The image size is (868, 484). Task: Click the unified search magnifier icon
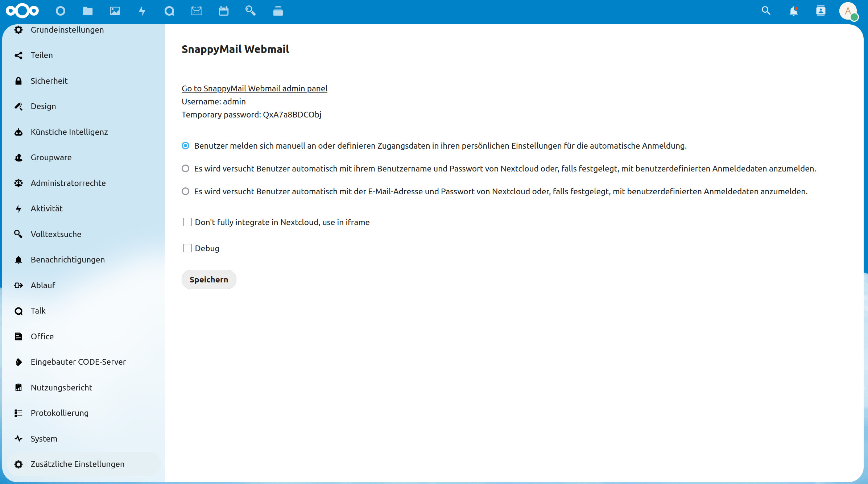point(766,11)
